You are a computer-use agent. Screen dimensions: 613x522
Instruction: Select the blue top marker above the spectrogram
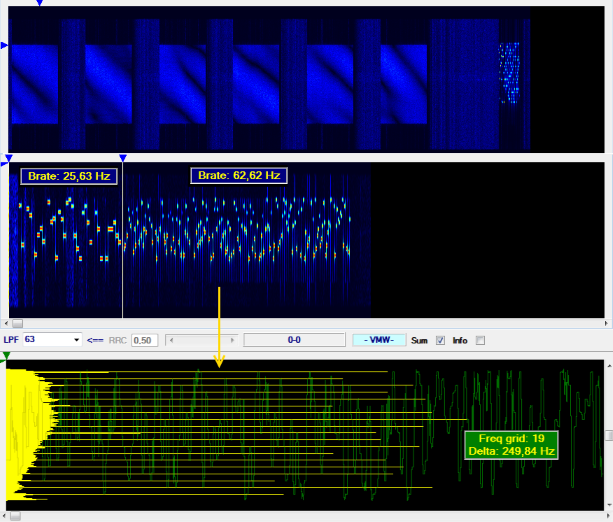39,3
